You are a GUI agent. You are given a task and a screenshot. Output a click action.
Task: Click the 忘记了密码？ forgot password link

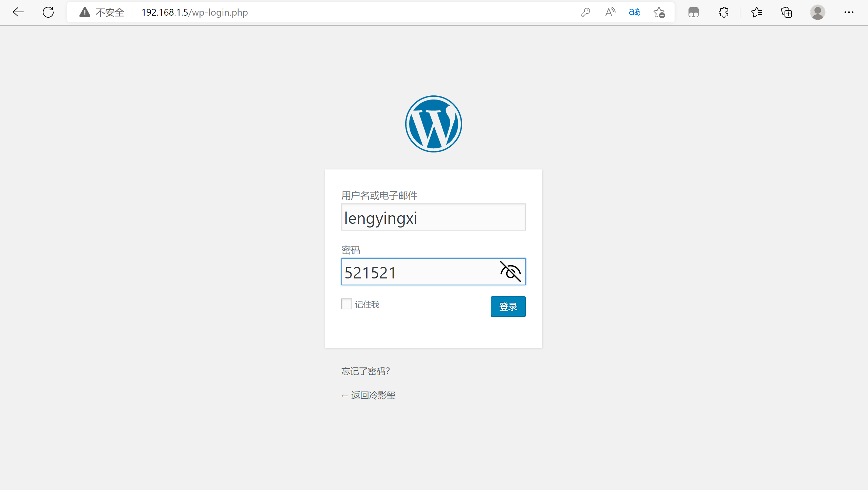click(x=365, y=371)
